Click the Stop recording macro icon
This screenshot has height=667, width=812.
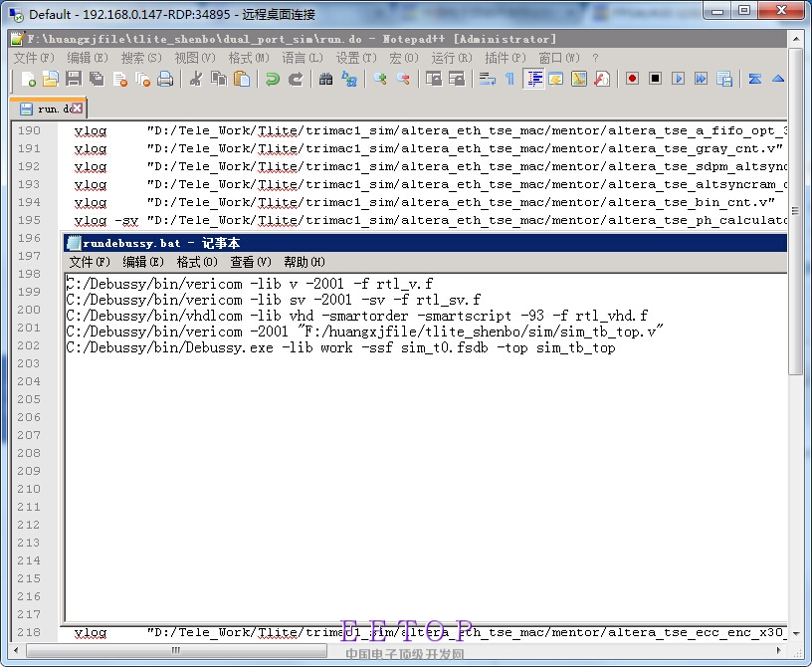[655, 79]
